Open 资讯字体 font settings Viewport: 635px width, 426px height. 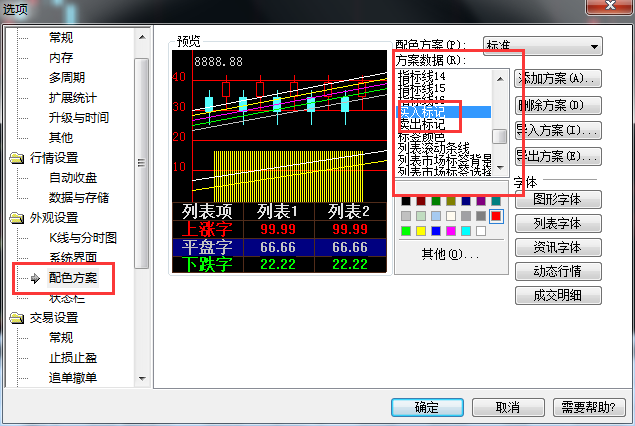(558, 247)
